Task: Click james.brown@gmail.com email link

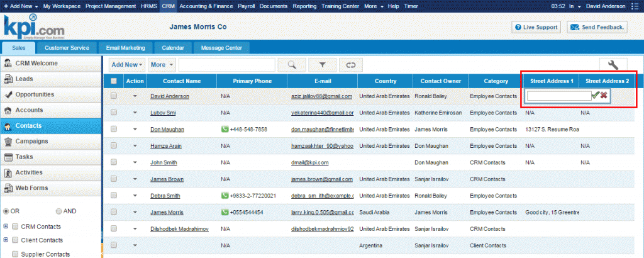Action: pos(322,179)
